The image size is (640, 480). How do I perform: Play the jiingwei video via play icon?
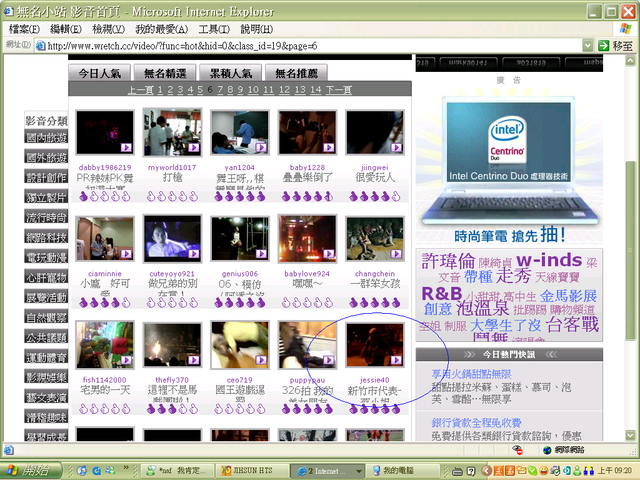coord(396,147)
